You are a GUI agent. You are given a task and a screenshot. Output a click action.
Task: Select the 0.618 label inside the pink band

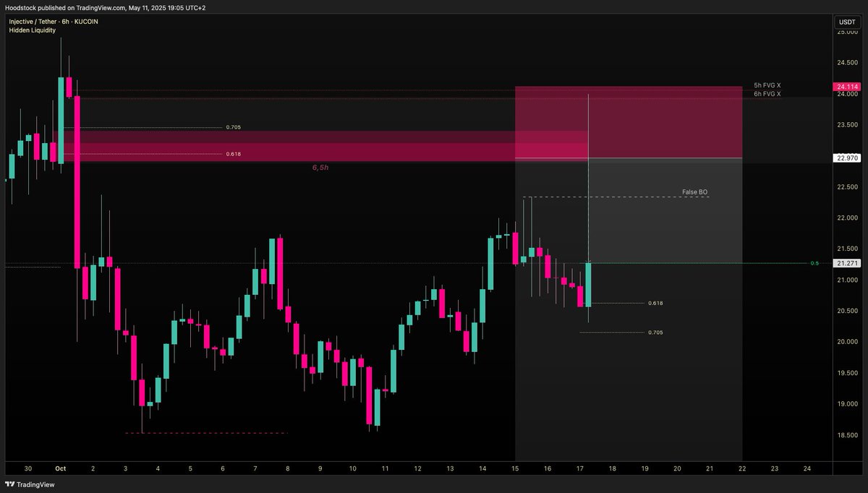point(233,154)
